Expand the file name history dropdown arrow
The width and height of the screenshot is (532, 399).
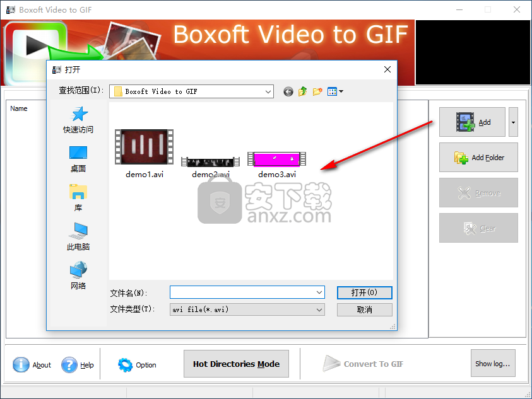click(x=319, y=292)
